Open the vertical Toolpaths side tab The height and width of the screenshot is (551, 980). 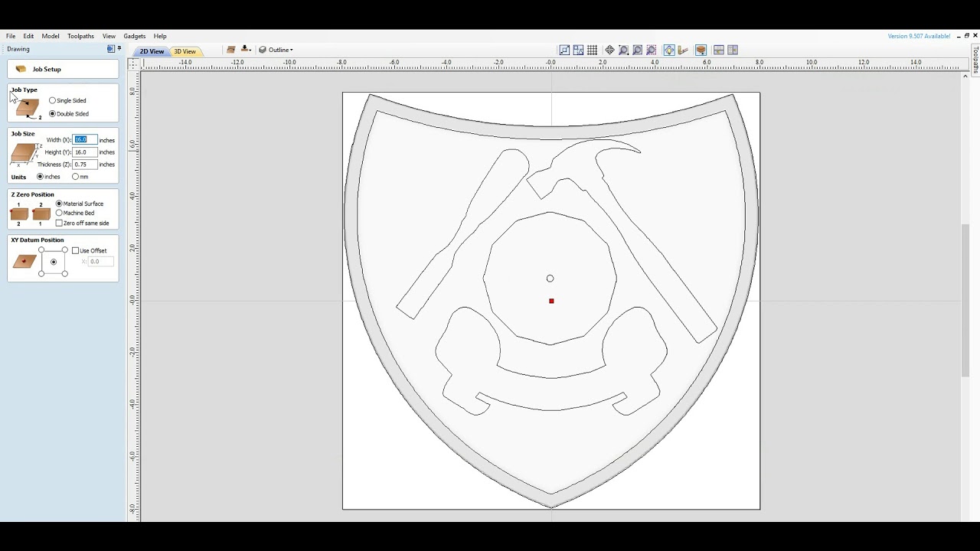pos(975,59)
